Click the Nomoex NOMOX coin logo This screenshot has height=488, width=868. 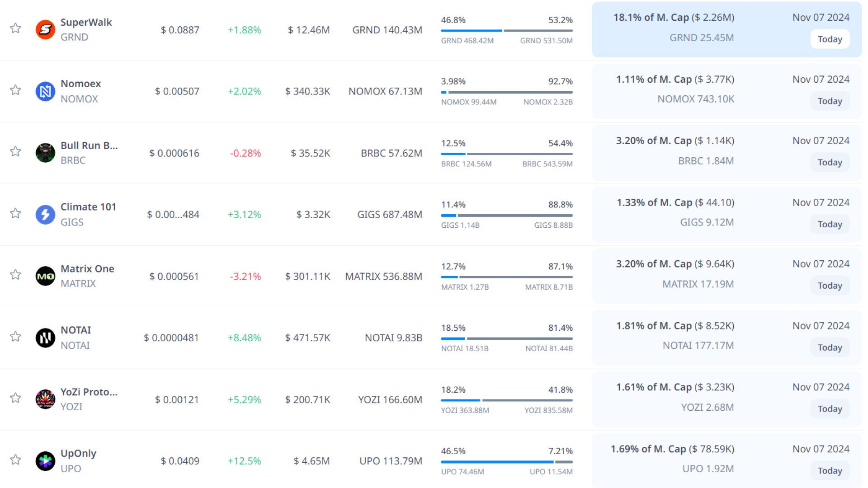tap(45, 92)
